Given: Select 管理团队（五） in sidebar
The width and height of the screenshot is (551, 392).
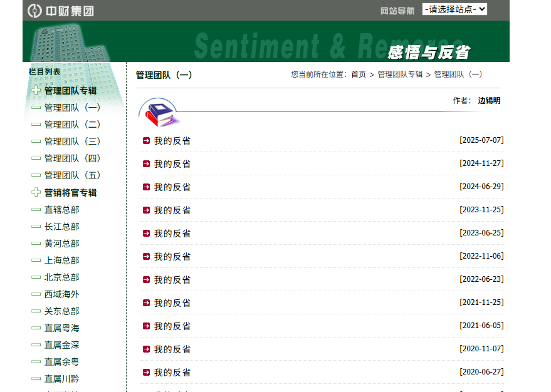Looking at the screenshot, I should pyautogui.click(x=72, y=175).
